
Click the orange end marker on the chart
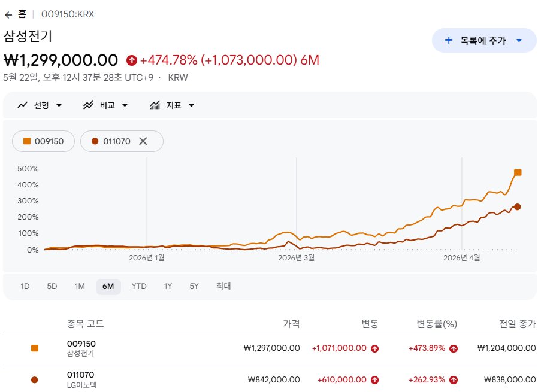pyautogui.click(x=518, y=172)
